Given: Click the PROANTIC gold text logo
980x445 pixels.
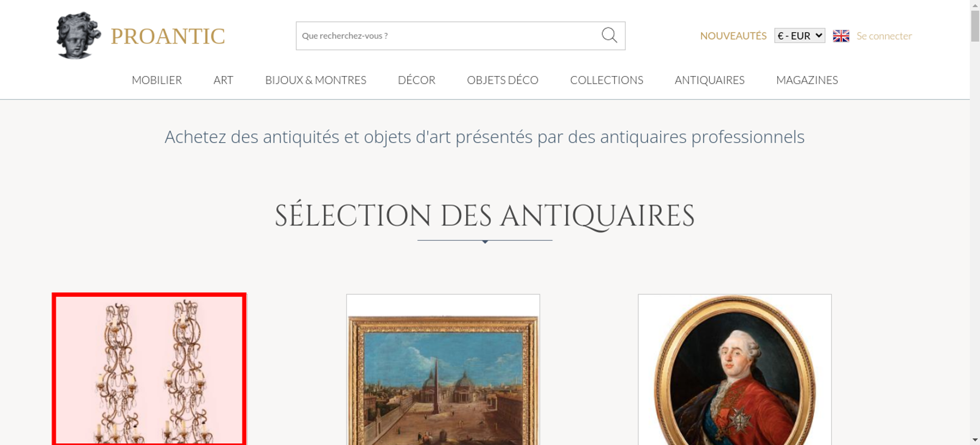Looking at the screenshot, I should pyautogui.click(x=168, y=36).
